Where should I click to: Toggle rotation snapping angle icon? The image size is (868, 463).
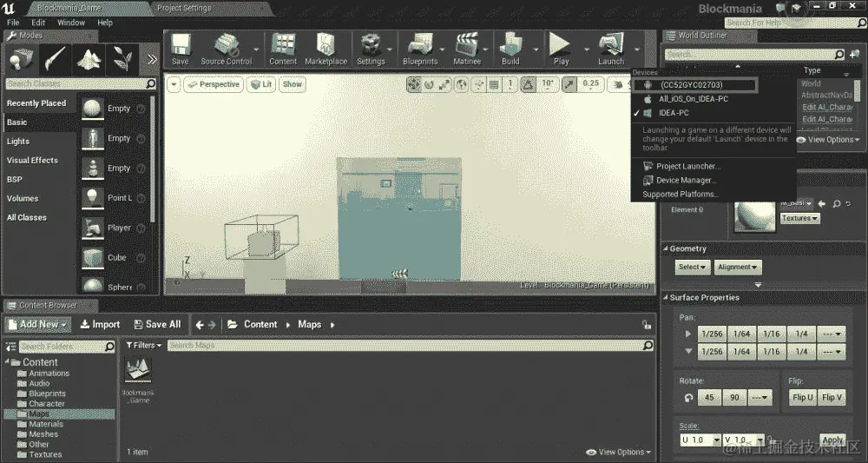528,84
